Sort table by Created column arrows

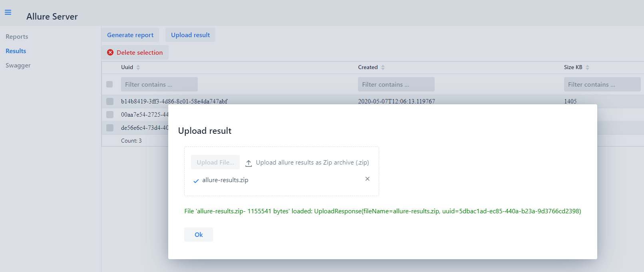[383, 68]
